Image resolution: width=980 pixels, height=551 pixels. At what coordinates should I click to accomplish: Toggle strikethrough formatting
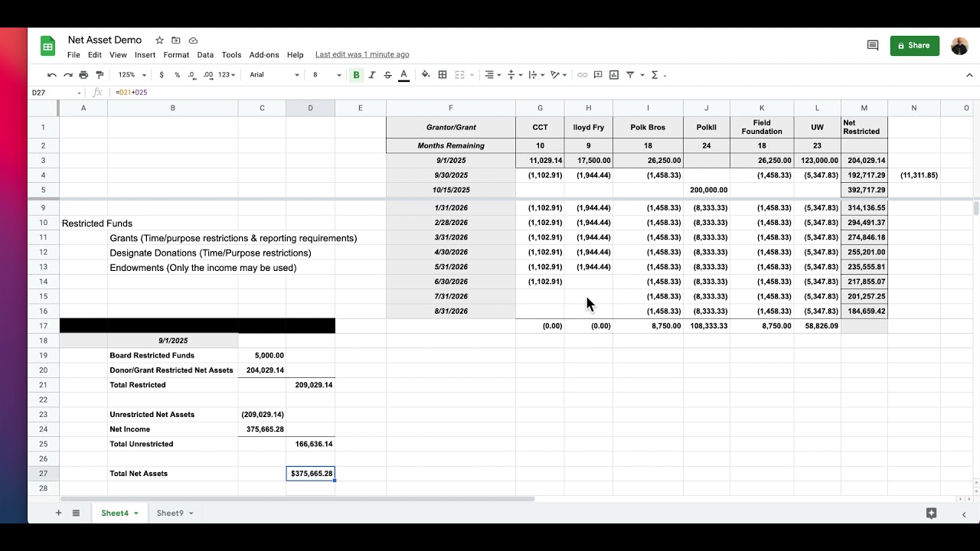(x=387, y=75)
